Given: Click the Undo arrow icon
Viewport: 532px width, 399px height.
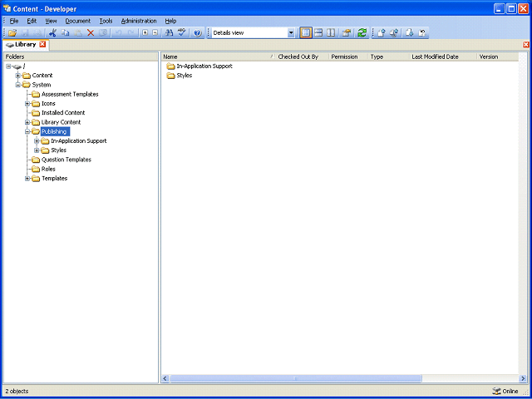Looking at the screenshot, I should [x=118, y=33].
